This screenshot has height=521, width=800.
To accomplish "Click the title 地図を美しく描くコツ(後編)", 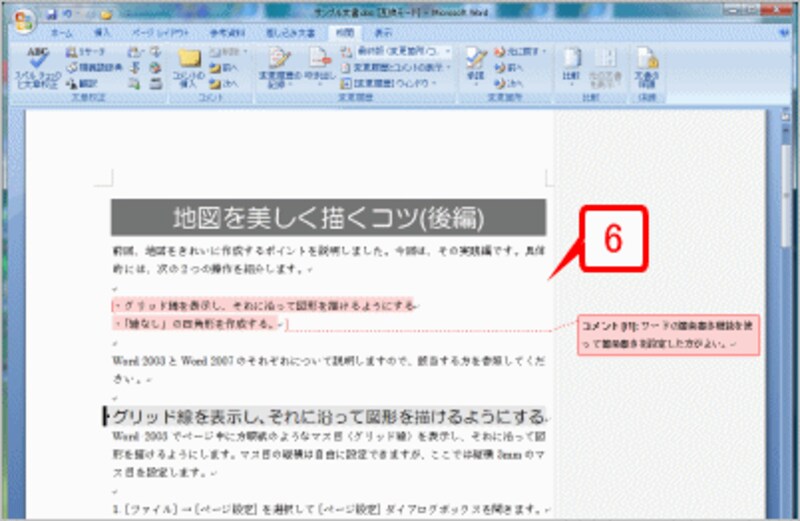I will [329, 218].
